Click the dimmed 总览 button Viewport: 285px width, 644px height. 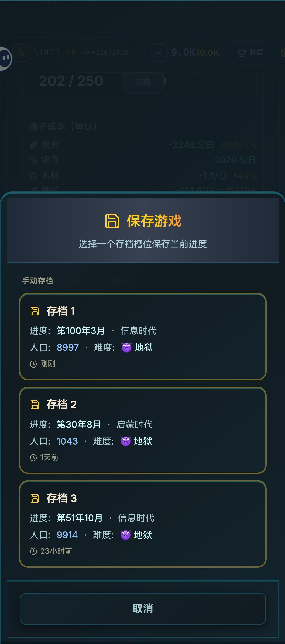143,82
